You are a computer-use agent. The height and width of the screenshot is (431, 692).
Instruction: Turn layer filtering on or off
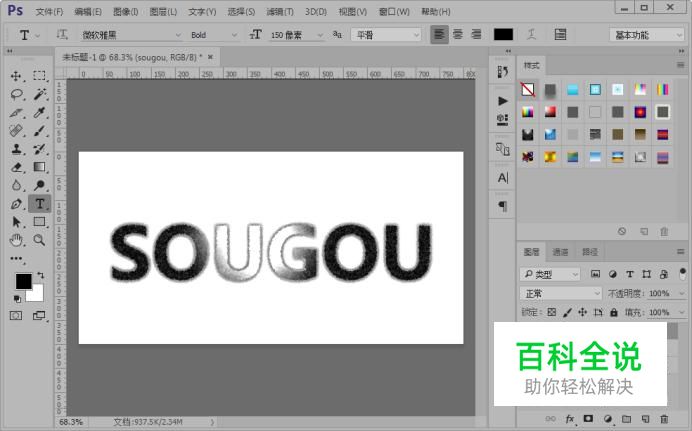click(683, 274)
